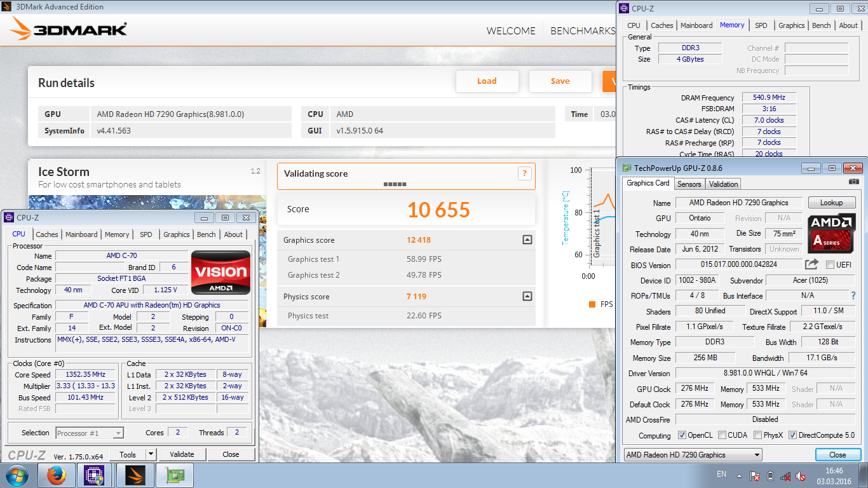Click the validating score progress indicator
This screenshot has width=868, height=488.
click(395, 184)
